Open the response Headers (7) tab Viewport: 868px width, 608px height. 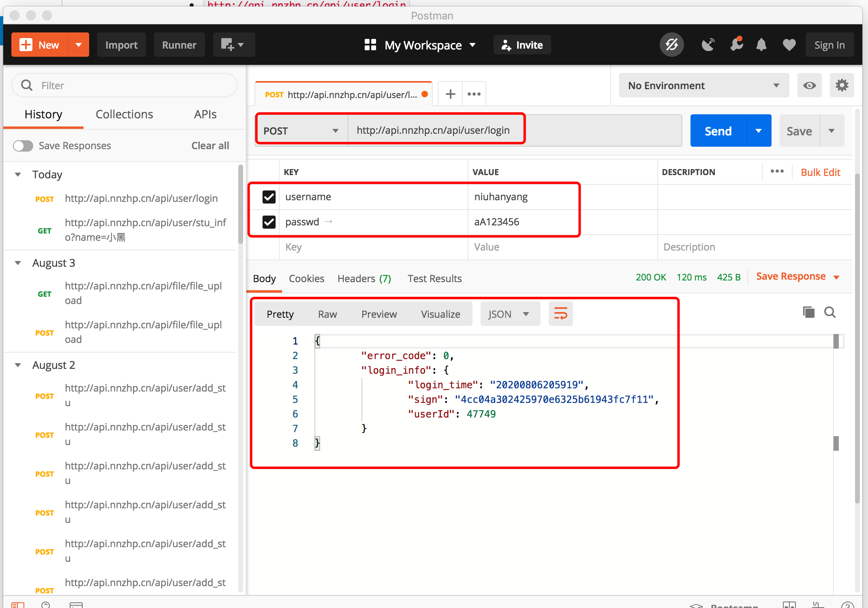pos(364,278)
